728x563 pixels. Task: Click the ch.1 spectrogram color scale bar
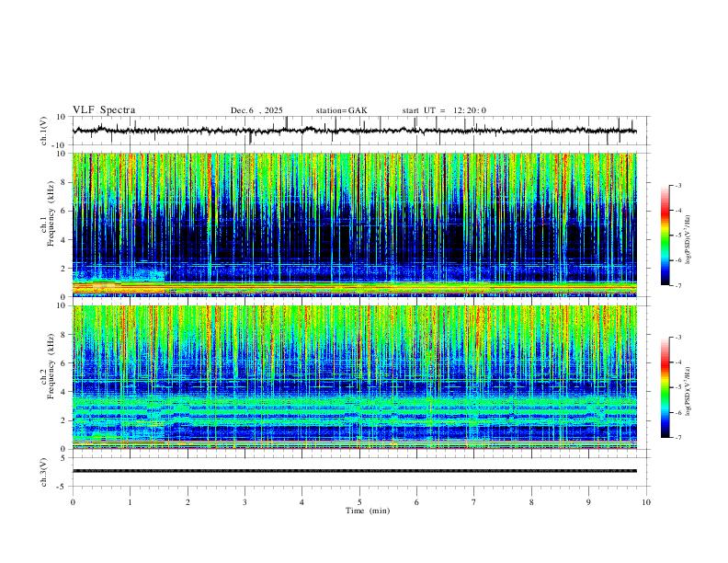pyautogui.click(x=665, y=236)
